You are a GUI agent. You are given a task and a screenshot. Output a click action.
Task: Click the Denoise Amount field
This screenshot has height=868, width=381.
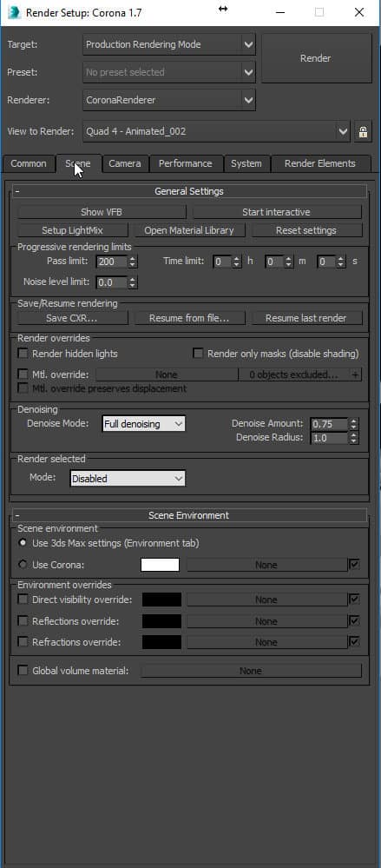pos(329,424)
